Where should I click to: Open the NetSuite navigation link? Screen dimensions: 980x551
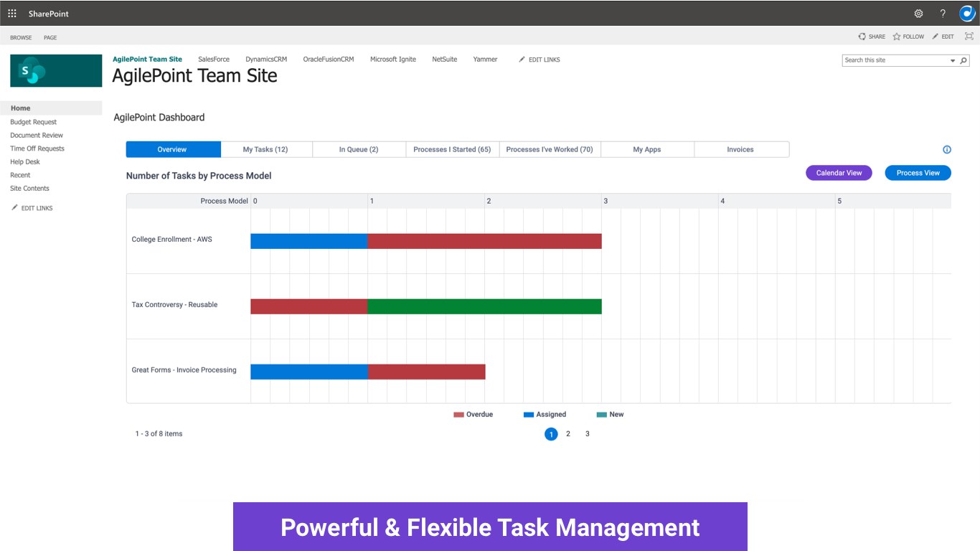coord(445,60)
